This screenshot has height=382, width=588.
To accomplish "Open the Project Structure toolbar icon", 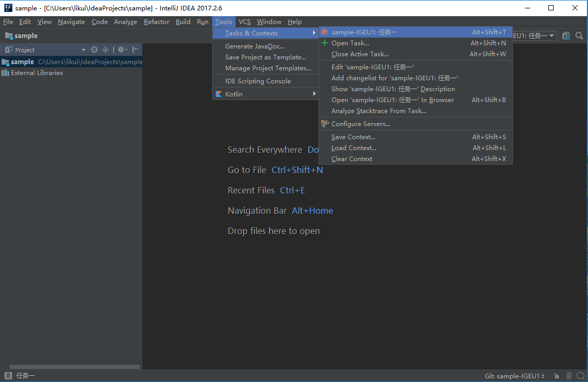I will click(566, 35).
